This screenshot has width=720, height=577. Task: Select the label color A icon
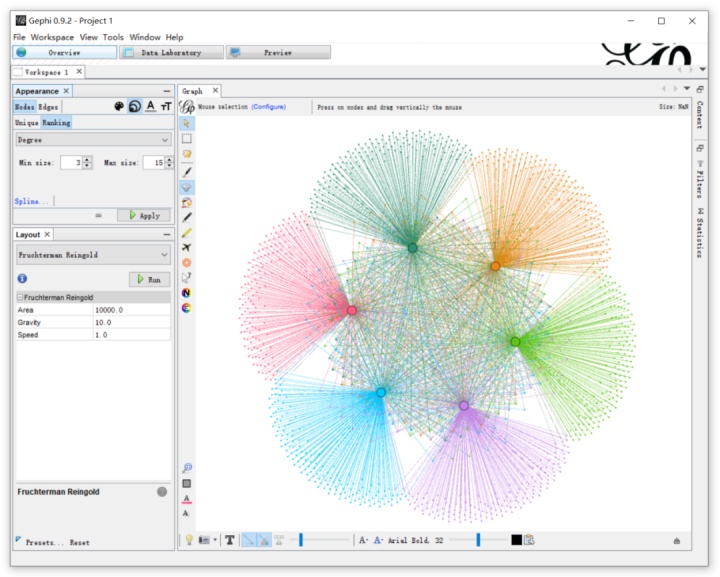click(151, 106)
